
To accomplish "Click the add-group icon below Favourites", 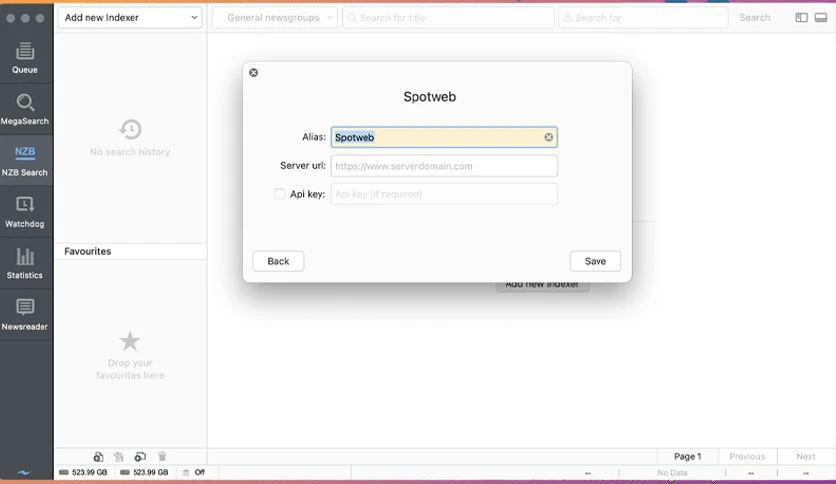I will pyautogui.click(x=140, y=457).
